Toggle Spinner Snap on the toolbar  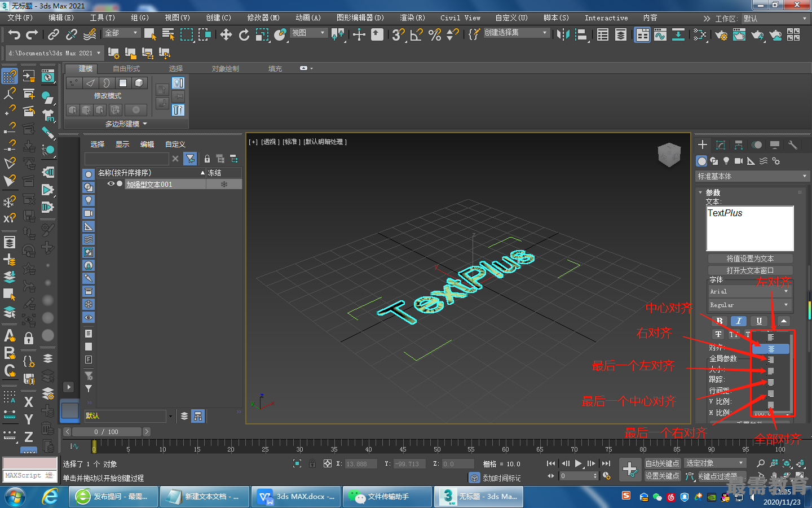[452, 34]
